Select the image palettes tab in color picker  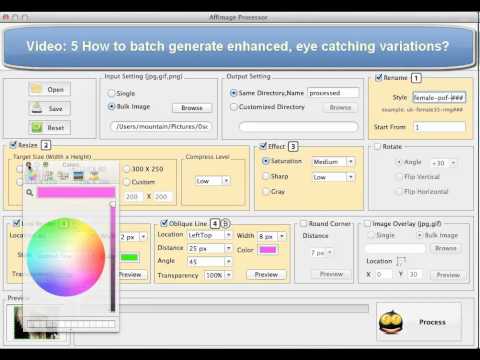coord(78,175)
